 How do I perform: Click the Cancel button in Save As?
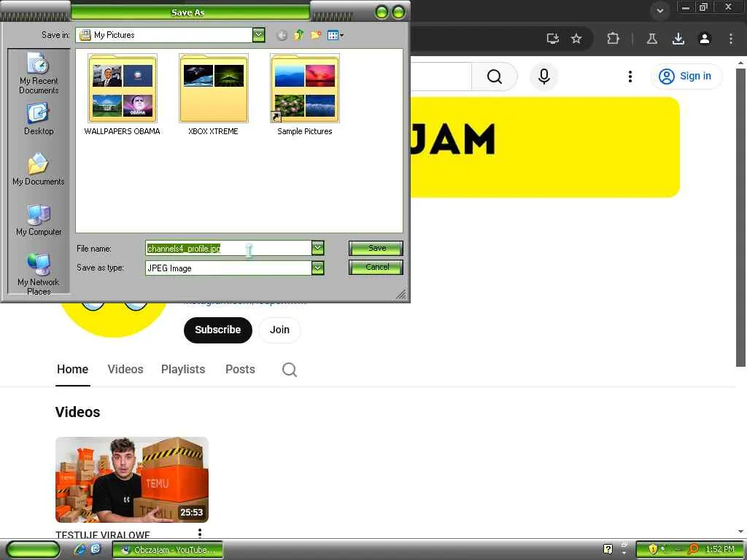(x=376, y=267)
